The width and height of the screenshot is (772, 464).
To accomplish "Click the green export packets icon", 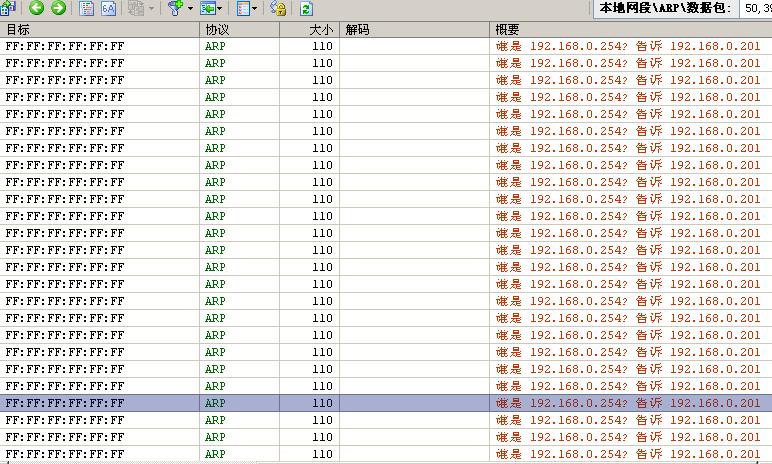I will point(208,9).
